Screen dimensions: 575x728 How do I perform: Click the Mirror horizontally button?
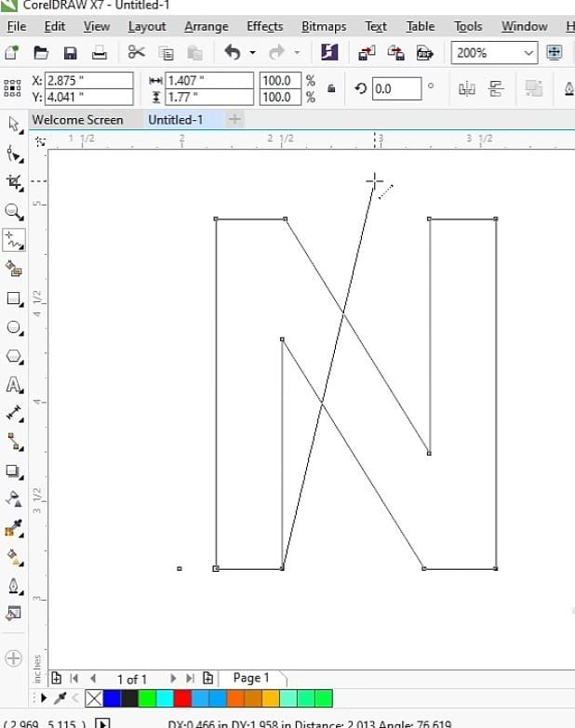coord(466,88)
